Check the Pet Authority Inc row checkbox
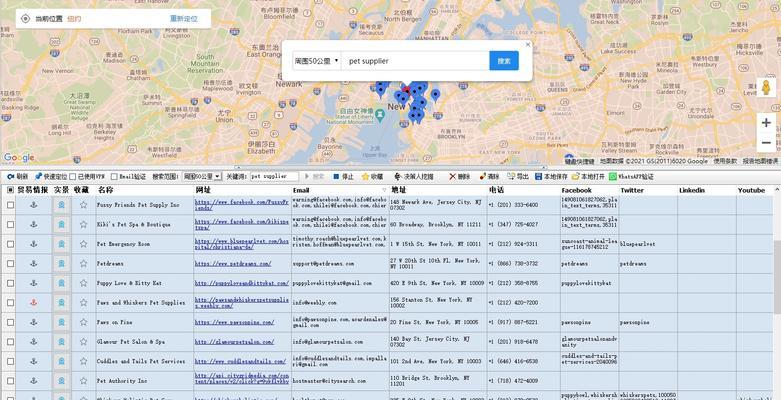781x400 pixels. pos(10,381)
